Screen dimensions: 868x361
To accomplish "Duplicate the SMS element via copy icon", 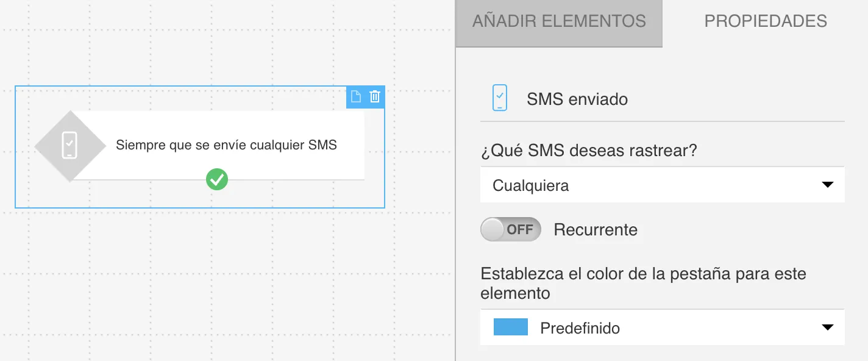I will tap(356, 96).
